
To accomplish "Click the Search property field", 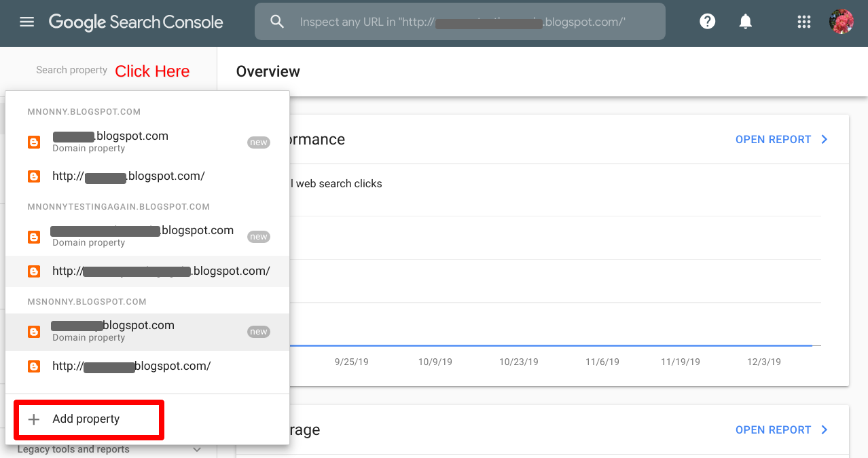I will coord(71,70).
